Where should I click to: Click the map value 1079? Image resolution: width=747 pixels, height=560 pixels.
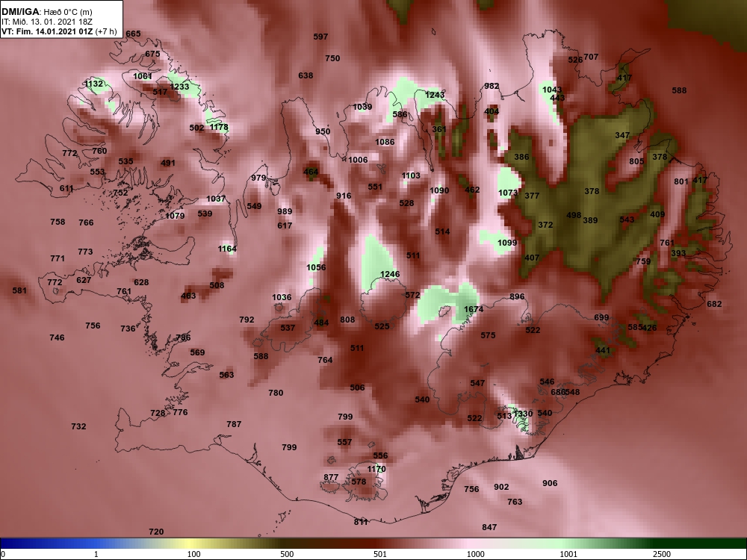pos(175,216)
